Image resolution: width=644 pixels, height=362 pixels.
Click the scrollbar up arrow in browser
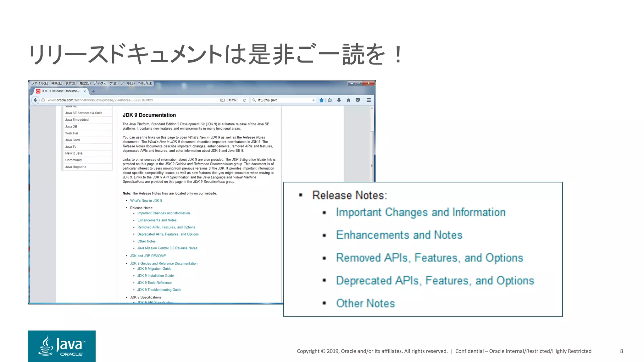[x=372, y=108]
